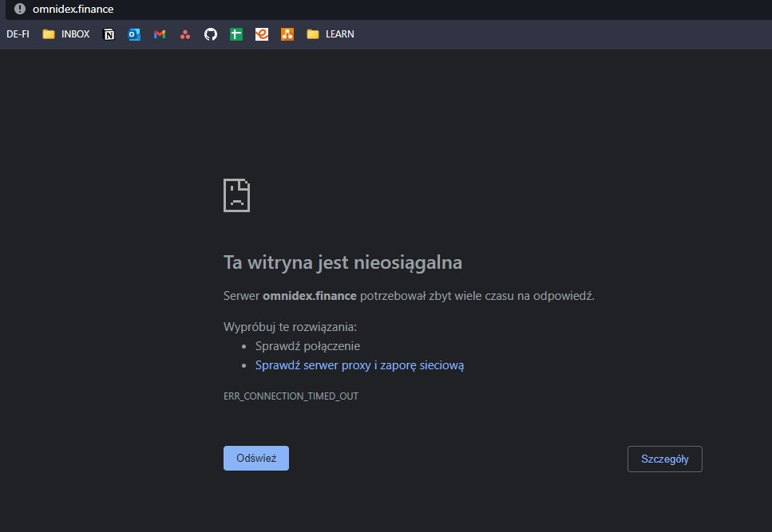Open the GitHub bookmark
The height and width of the screenshot is (532, 772).
(211, 34)
